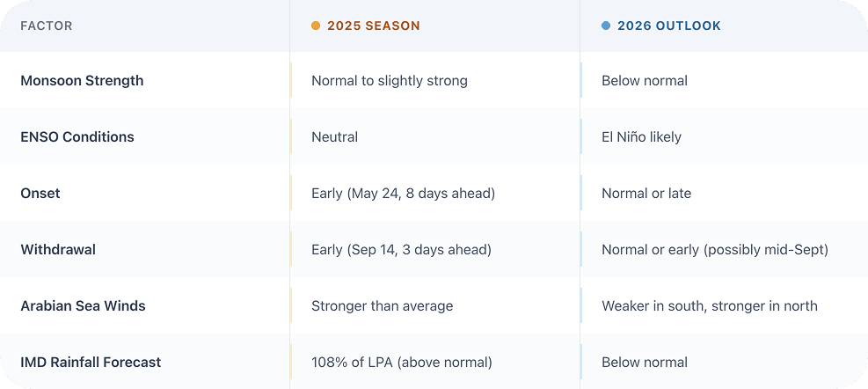Select the 'El Niño likely' cell

click(x=641, y=137)
